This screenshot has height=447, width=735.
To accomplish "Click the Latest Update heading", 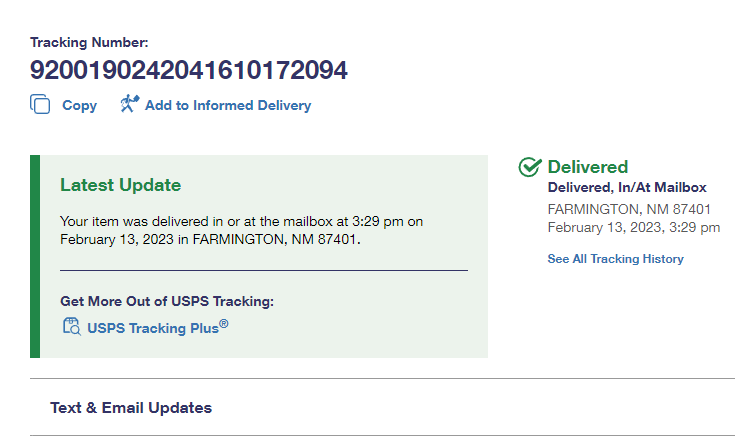I will [x=120, y=185].
